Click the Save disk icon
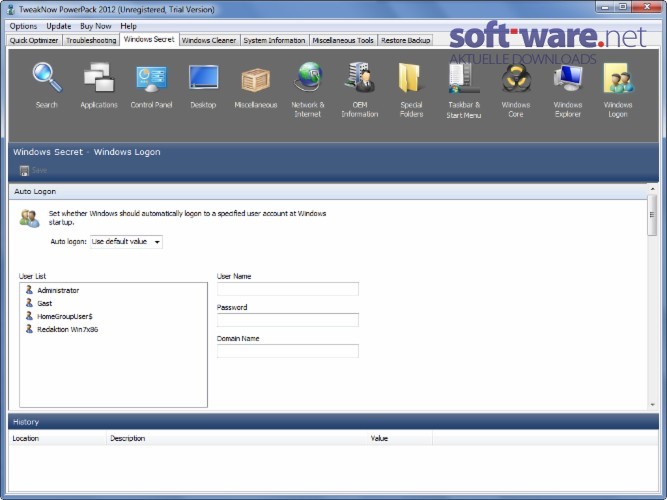This screenshot has width=667, height=500. pos(24,171)
